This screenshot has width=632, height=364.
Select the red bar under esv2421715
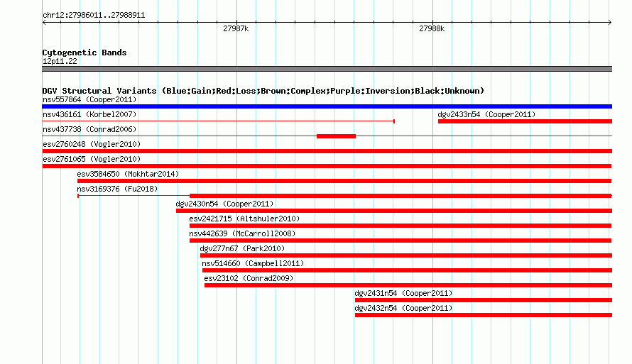(401, 226)
